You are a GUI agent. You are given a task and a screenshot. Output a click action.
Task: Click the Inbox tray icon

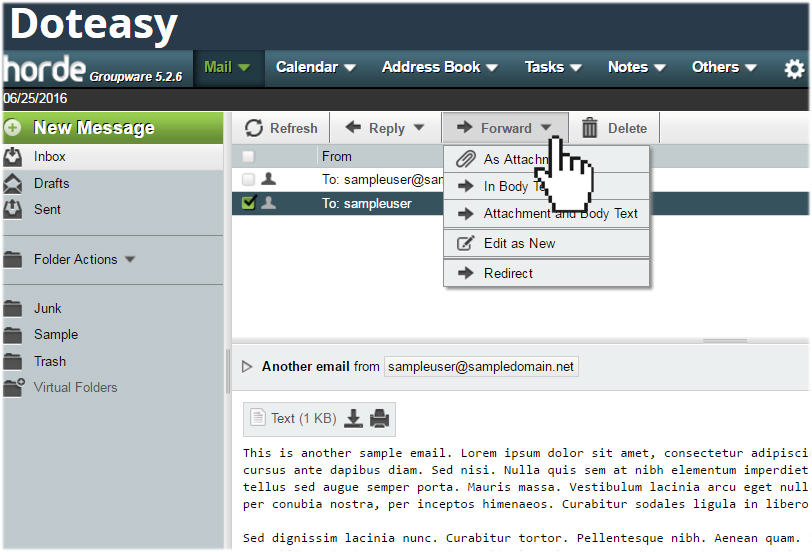tap(12, 157)
